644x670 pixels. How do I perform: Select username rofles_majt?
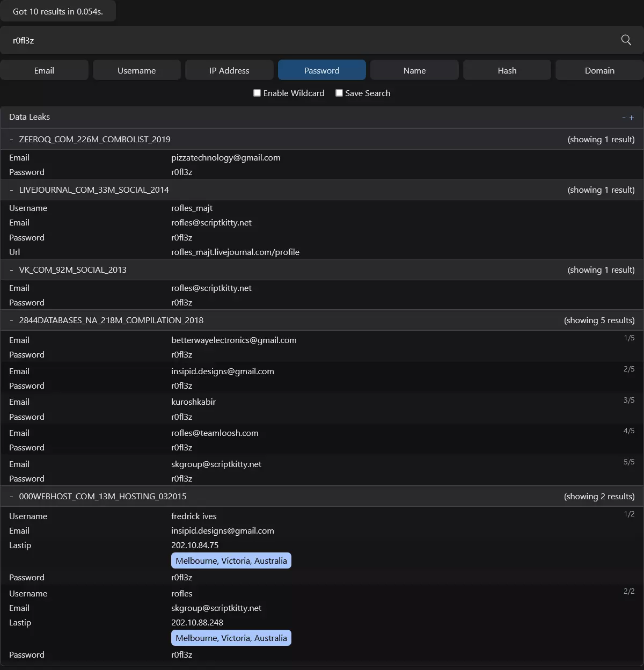click(192, 208)
